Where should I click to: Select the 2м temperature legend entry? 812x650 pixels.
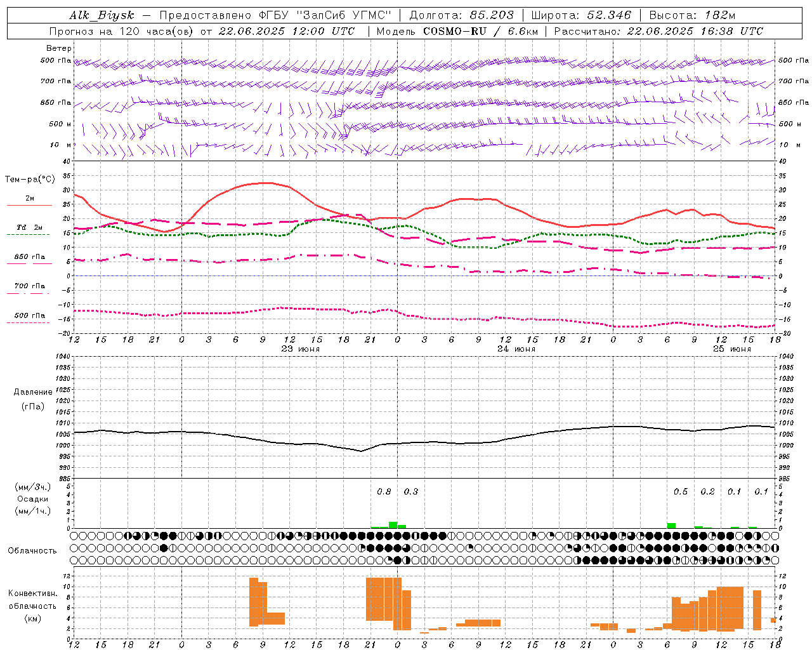(x=30, y=199)
